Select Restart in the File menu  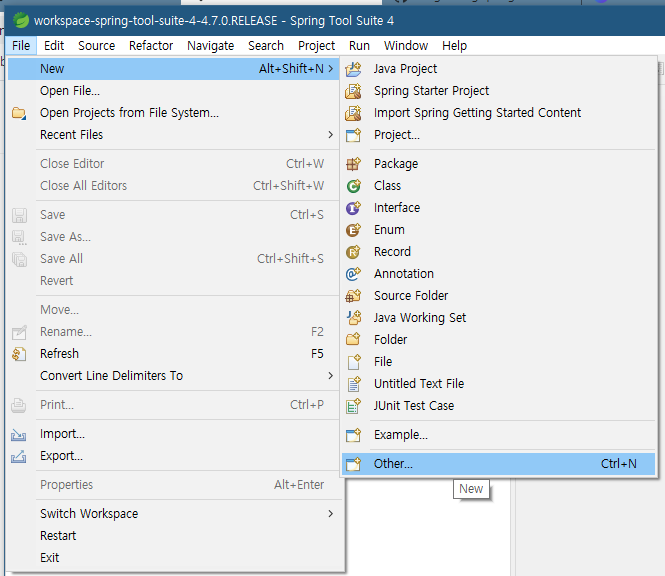pyautogui.click(x=173, y=536)
